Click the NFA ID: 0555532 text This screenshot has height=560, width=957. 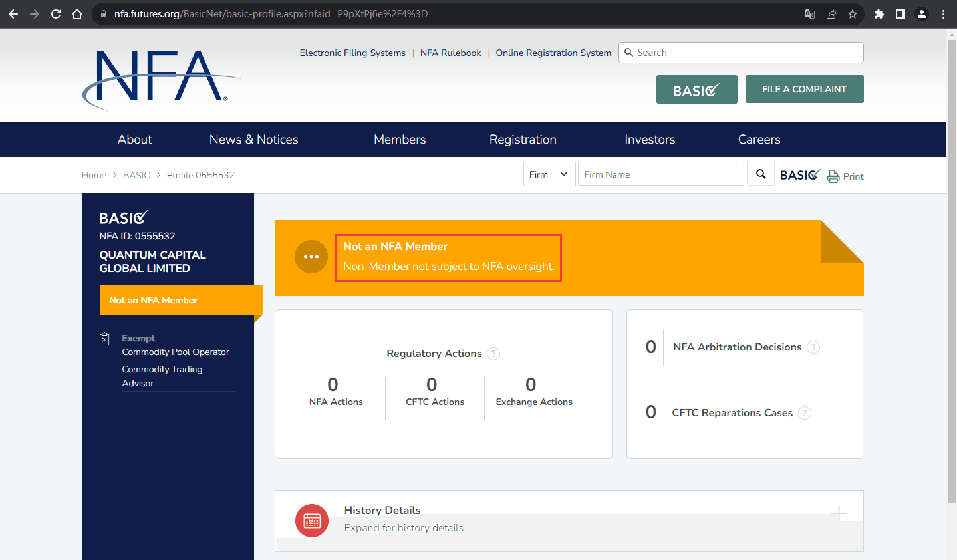tap(137, 236)
